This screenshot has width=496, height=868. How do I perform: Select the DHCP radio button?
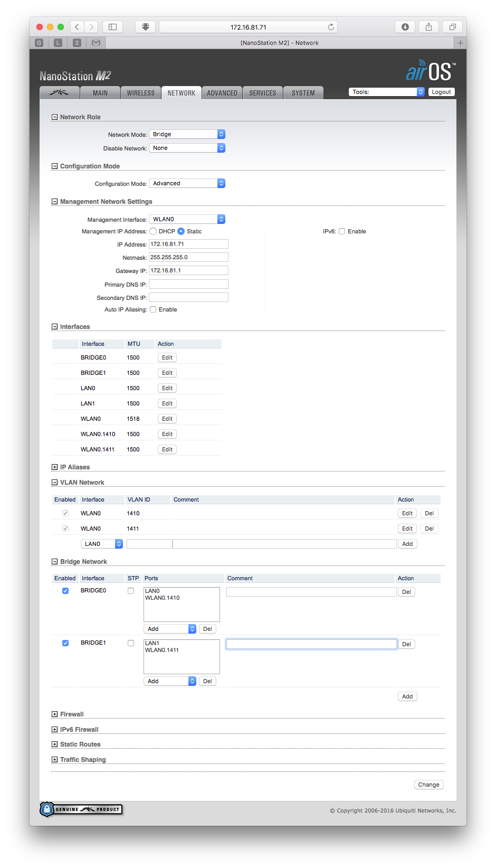coord(153,231)
